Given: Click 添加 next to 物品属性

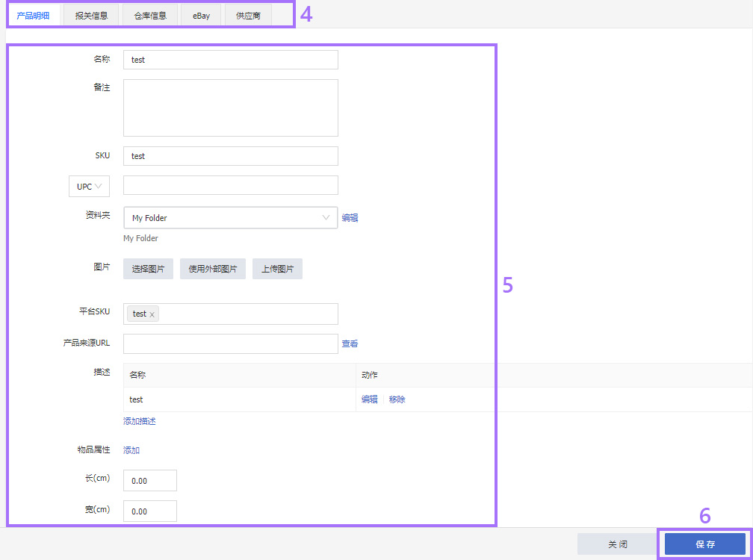Looking at the screenshot, I should click(131, 449).
